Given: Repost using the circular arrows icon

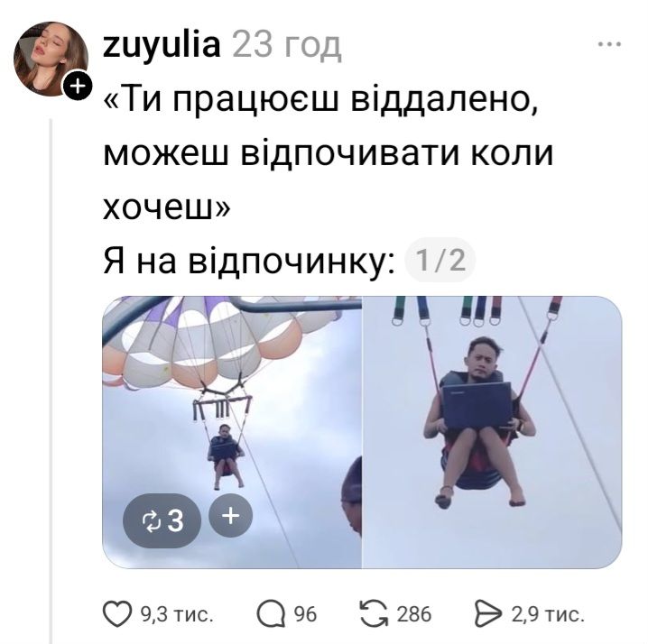Looking at the screenshot, I should [375, 614].
